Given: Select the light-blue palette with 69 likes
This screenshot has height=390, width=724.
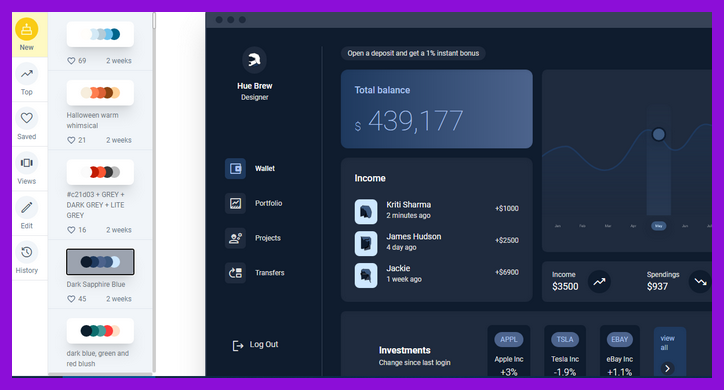Looking at the screenshot, I should click(100, 34).
